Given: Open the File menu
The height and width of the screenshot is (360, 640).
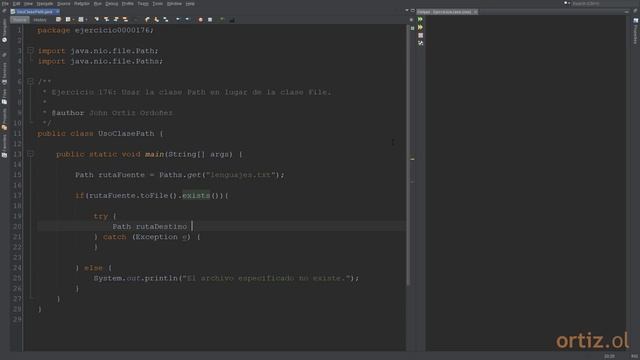Looking at the screenshot, I should pyautogui.click(x=5, y=4).
